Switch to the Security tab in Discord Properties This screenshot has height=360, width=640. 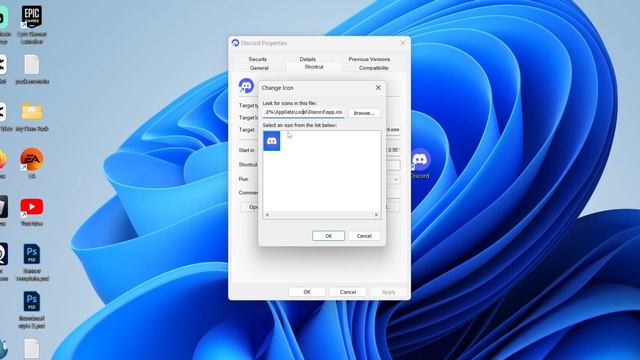tap(258, 59)
